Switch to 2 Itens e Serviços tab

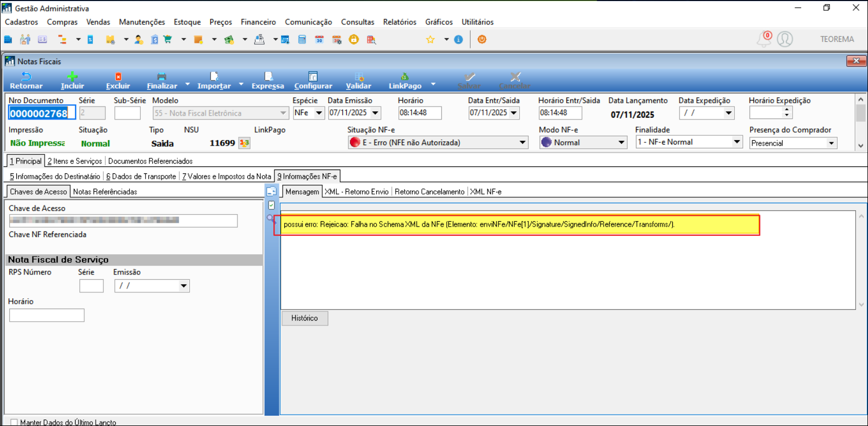pyautogui.click(x=75, y=161)
